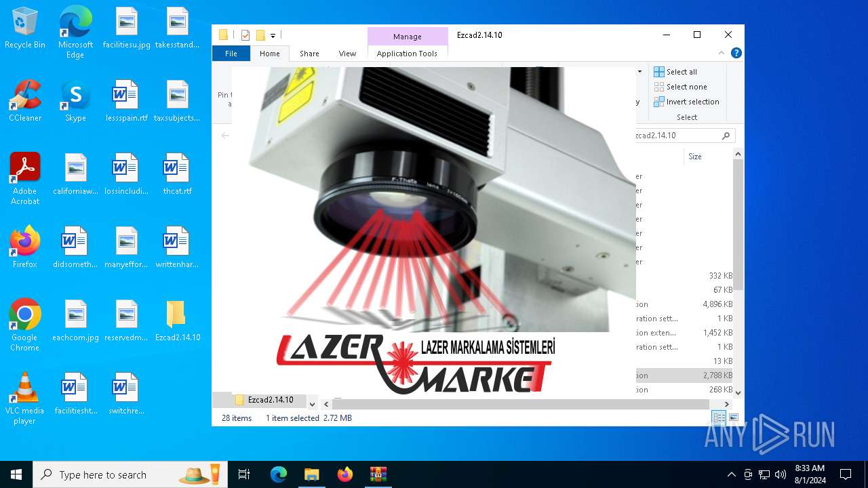868x488 pixels.
Task: Select the taxsubjects... file on the desktop
Action: point(177,101)
